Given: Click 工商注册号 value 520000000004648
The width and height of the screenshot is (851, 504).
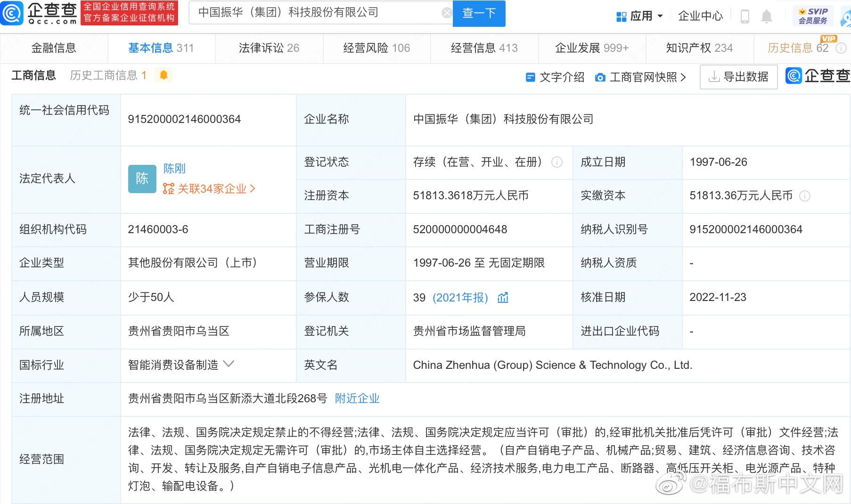Looking at the screenshot, I should (460, 229).
